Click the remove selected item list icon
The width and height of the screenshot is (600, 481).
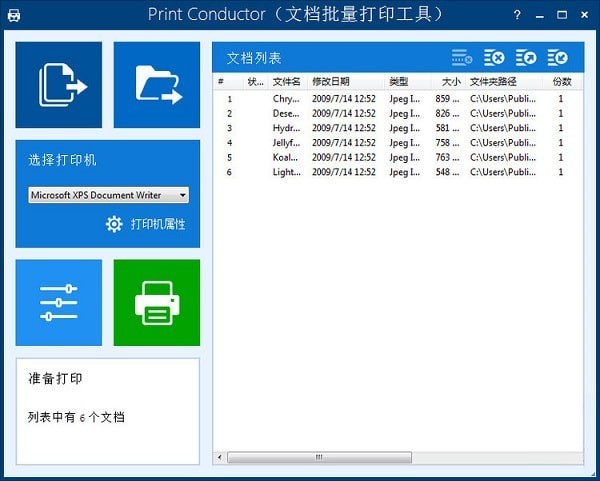click(x=461, y=58)
